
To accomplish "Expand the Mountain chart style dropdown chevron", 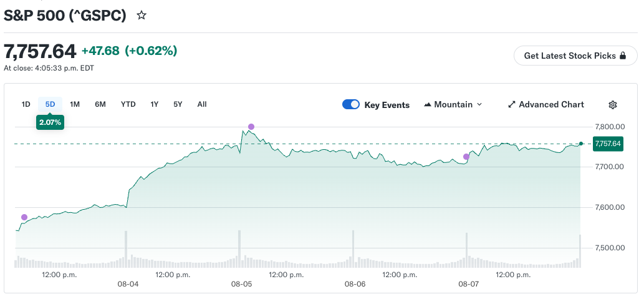I will click(x=479, y=104).
